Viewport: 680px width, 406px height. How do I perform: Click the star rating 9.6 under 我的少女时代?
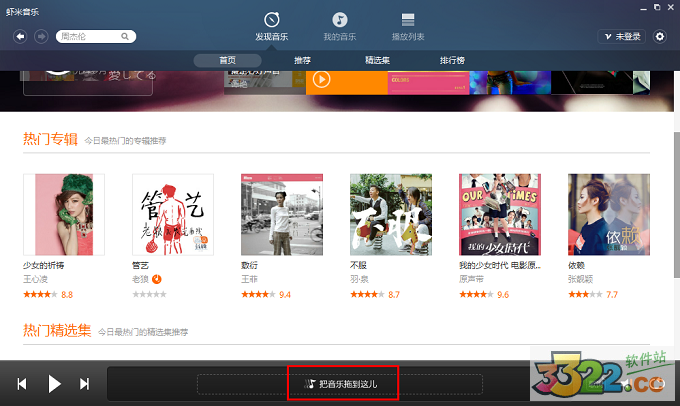(484, 295)
